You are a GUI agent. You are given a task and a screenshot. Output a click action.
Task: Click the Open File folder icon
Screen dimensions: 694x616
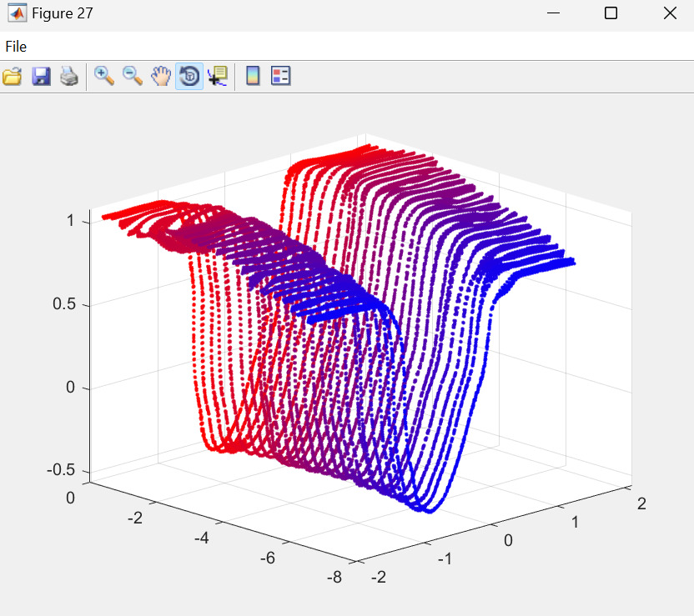click(13, 77)
